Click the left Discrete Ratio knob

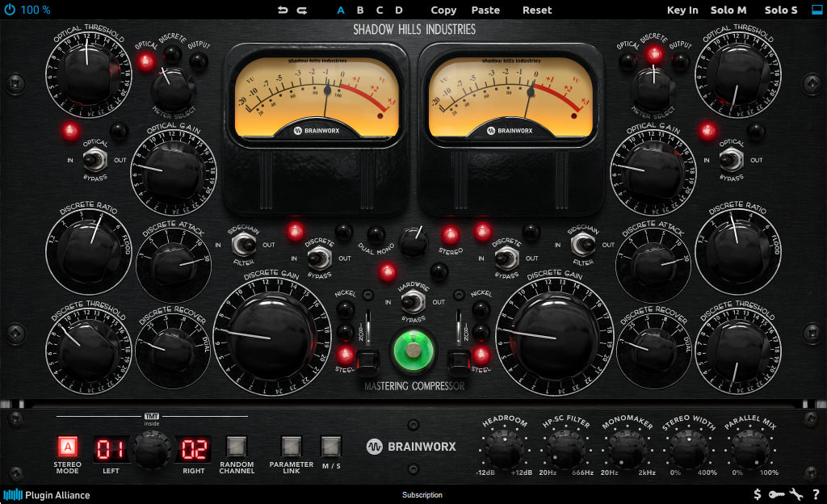click(x=89, y=250)
